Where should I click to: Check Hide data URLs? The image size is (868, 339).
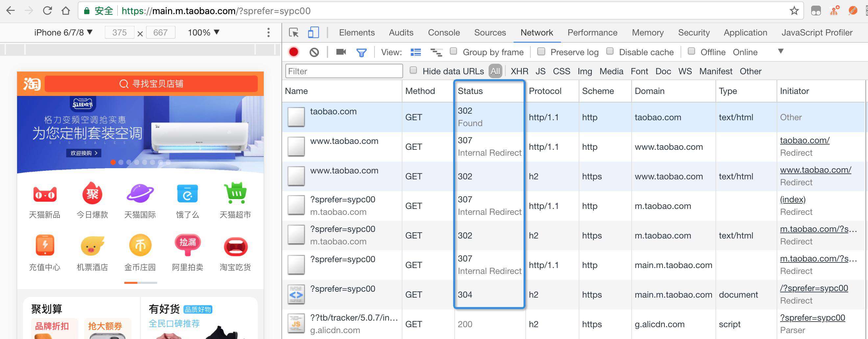413,70
